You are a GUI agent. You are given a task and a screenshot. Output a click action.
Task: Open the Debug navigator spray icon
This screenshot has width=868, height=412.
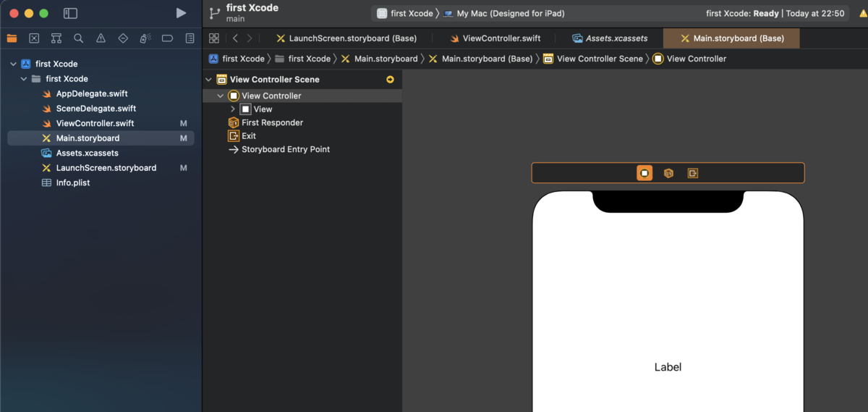[145, 38]
